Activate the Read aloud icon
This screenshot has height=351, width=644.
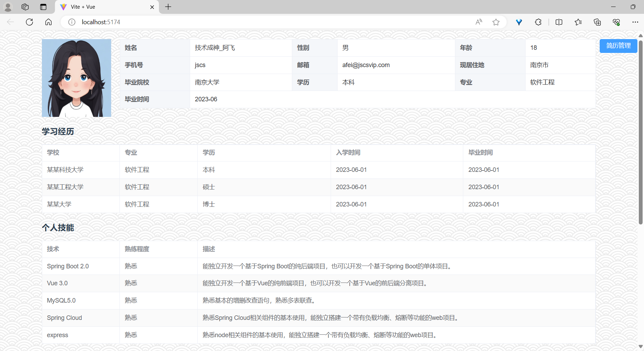(479, 22)
